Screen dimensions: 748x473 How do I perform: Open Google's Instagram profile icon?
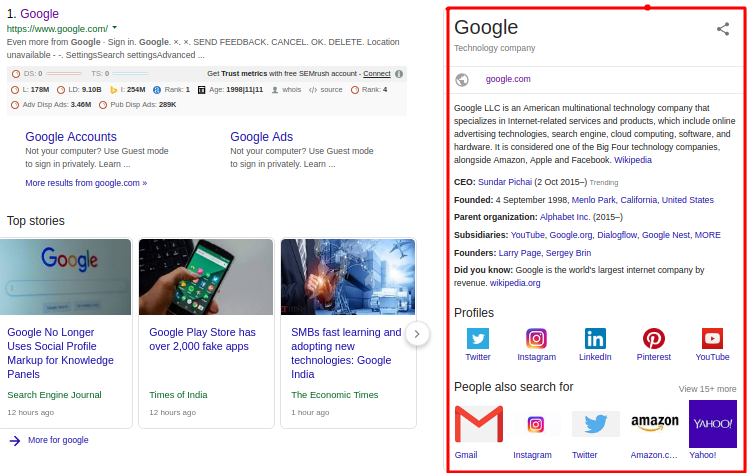point(536,339)
